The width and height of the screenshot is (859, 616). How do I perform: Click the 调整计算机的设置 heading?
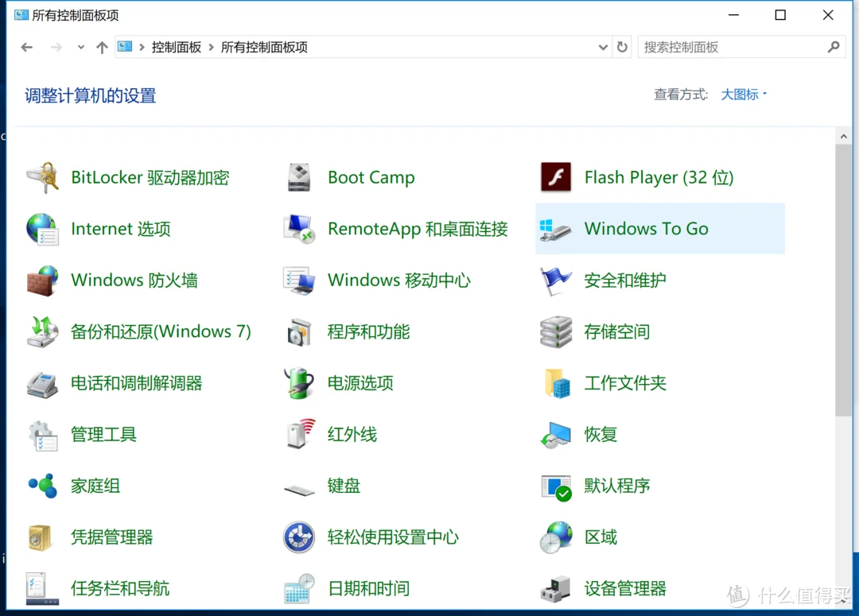tap(91, 96)
